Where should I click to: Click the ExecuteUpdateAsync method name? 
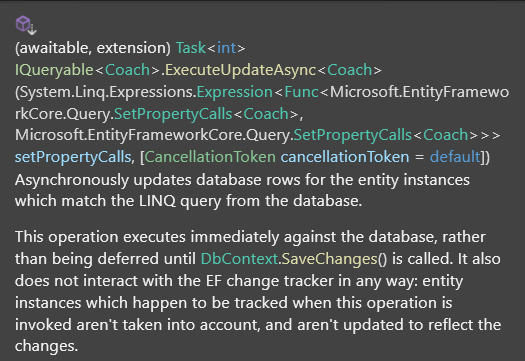click(240, 70)
